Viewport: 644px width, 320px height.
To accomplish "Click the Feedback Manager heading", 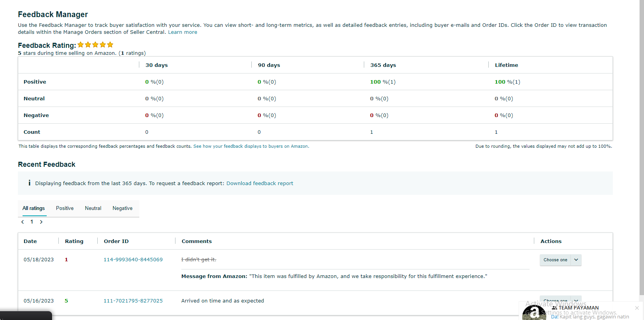I will click(x=53, y=14).
